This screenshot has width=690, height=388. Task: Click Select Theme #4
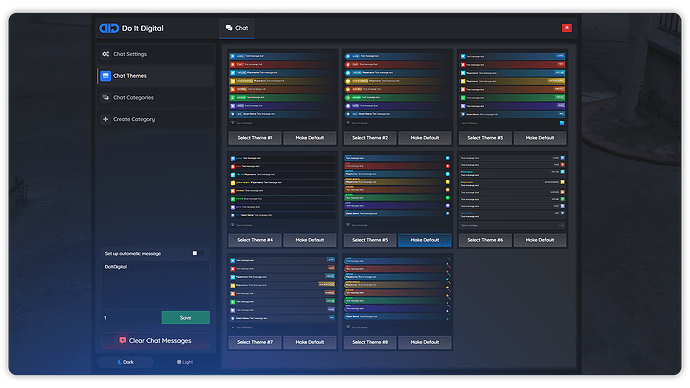click(255, 240)
